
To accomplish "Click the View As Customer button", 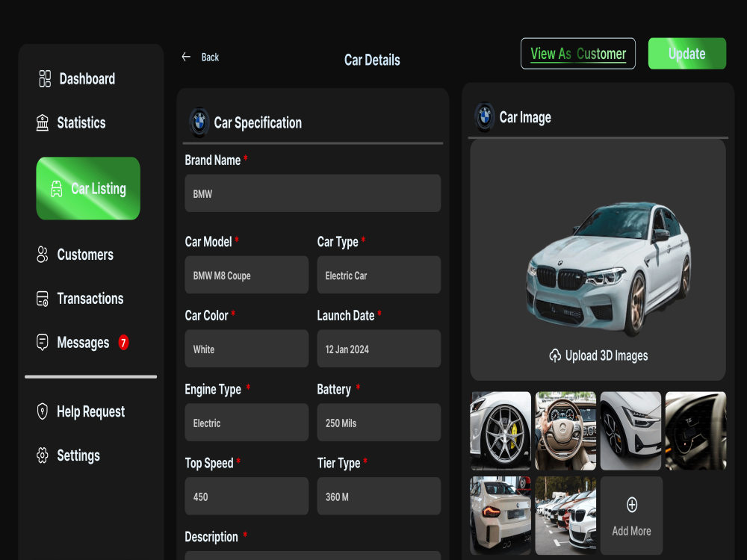I will 578,53.
